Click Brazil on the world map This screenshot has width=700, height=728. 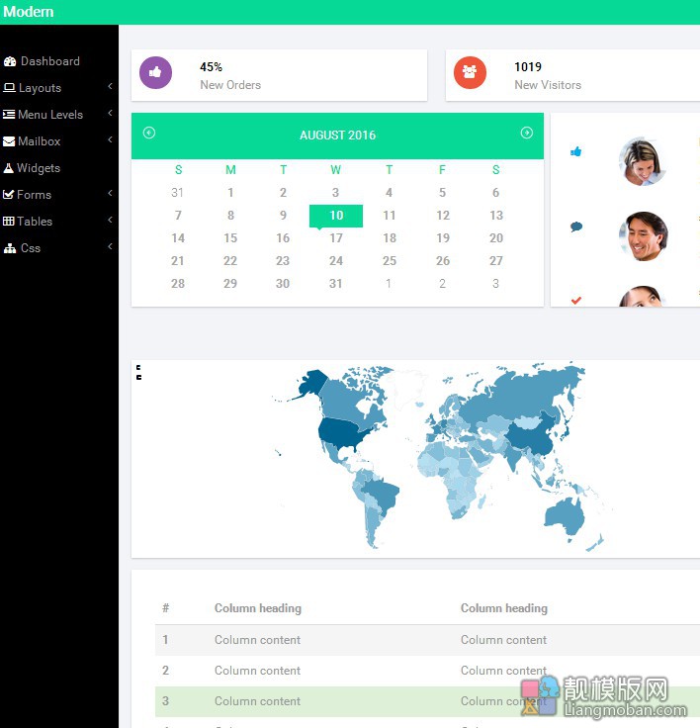[x=381, y=496]
